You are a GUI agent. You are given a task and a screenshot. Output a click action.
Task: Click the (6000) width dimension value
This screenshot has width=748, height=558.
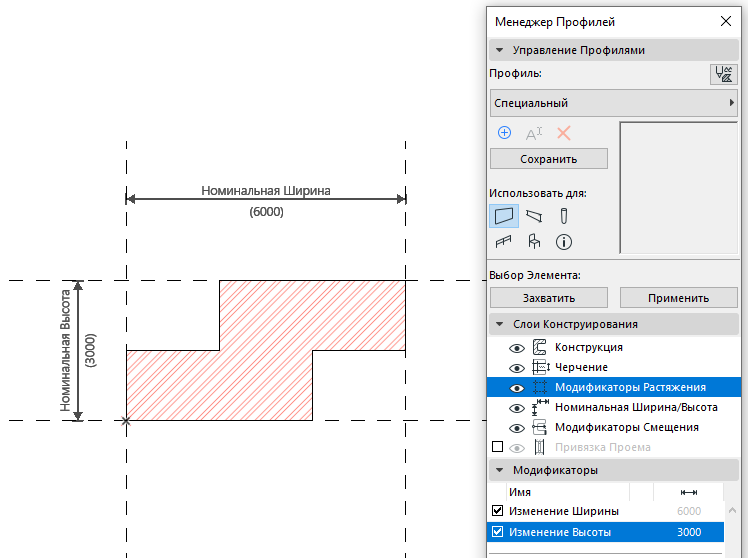tap(266, 212)
